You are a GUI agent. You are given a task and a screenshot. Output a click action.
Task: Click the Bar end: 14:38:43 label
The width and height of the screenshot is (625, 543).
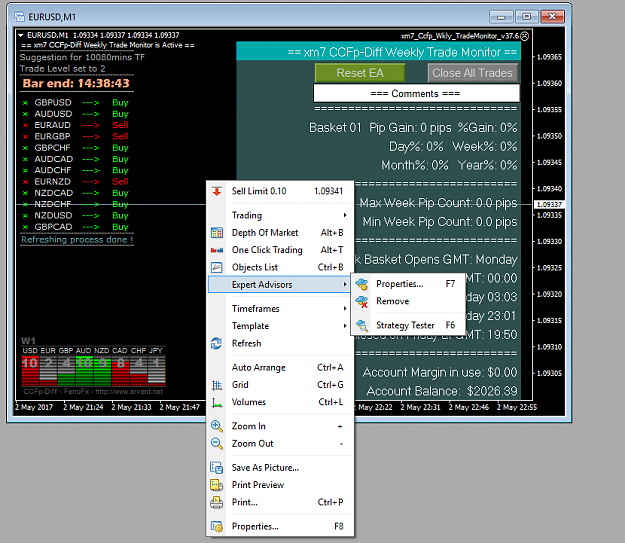(x=76, y=83)
